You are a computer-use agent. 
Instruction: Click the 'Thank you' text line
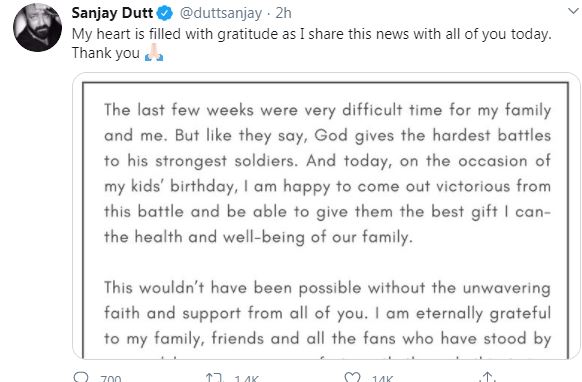(106, 53)
